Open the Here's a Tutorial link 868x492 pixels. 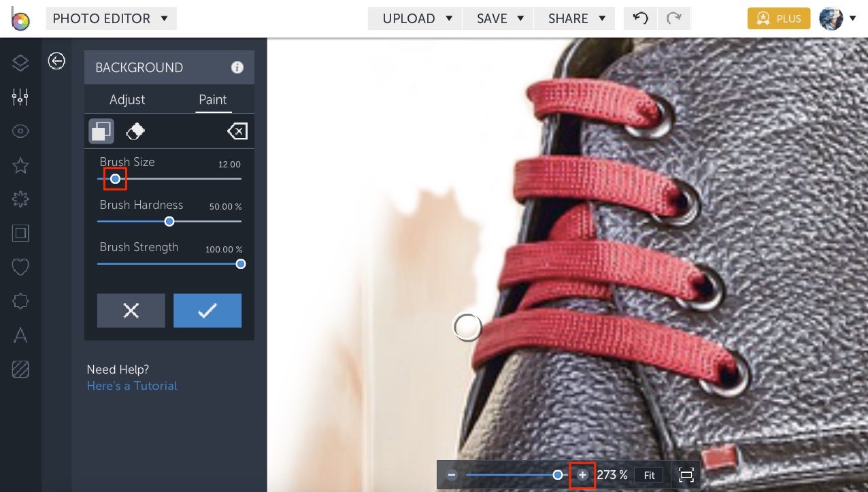[131, 385]
